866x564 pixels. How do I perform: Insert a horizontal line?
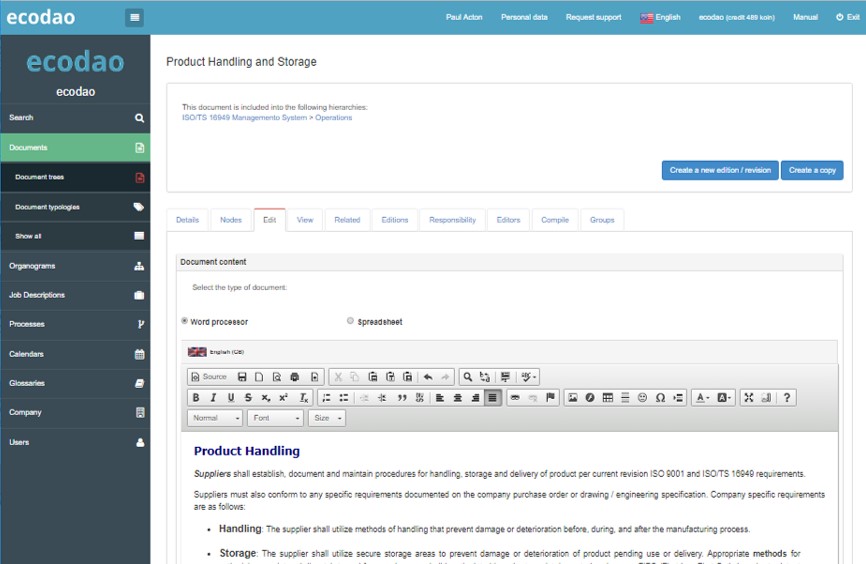(x=625, y=398)
